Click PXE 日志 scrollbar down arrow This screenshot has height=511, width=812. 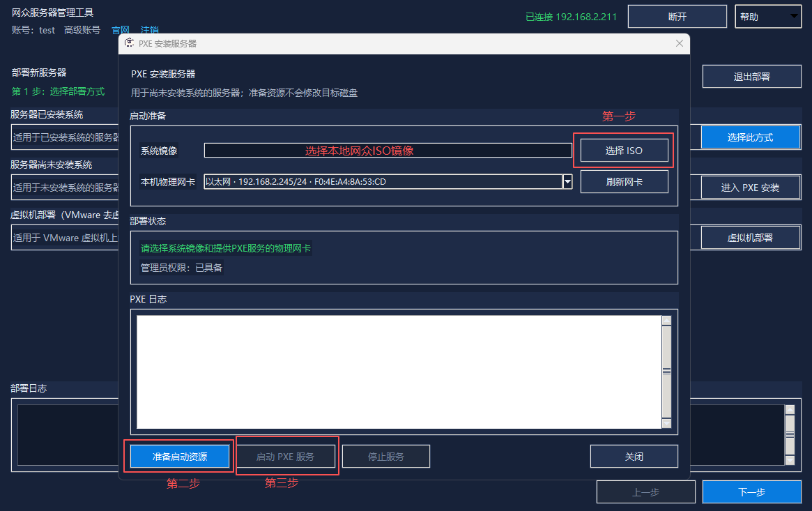click(x=666, y=423)
